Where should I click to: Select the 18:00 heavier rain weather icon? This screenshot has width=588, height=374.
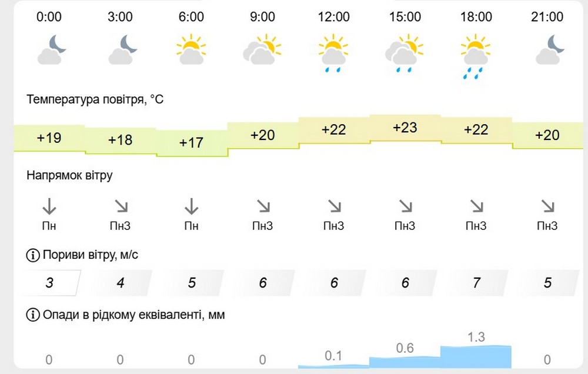pos(476,56)
